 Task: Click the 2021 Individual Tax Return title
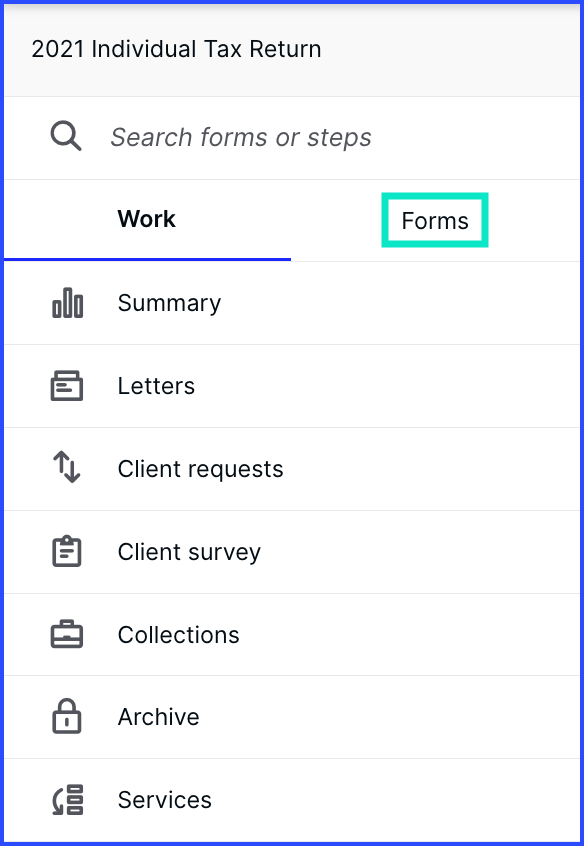[x=176, y=49]
